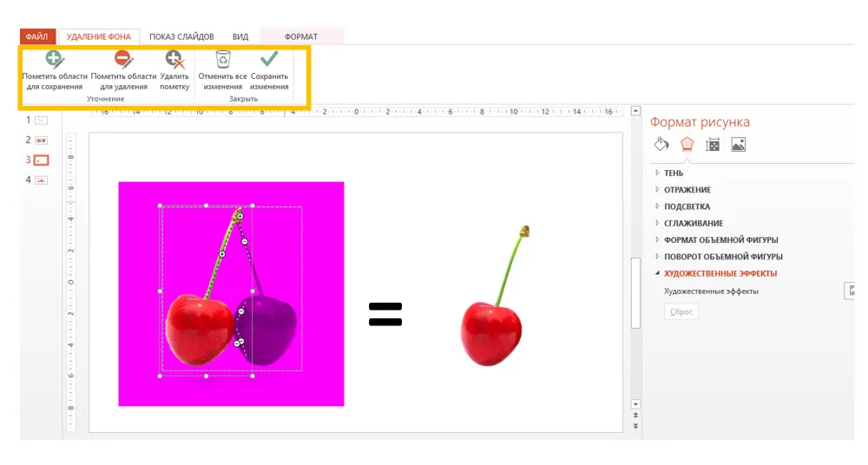Select slide 3 thumbnail

coord(41,160)
